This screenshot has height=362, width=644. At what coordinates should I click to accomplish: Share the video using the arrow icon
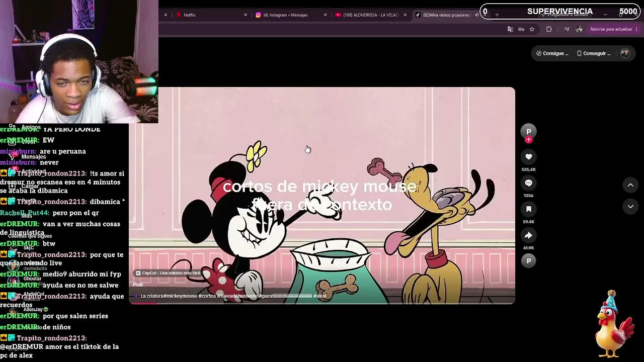point(528,235)
